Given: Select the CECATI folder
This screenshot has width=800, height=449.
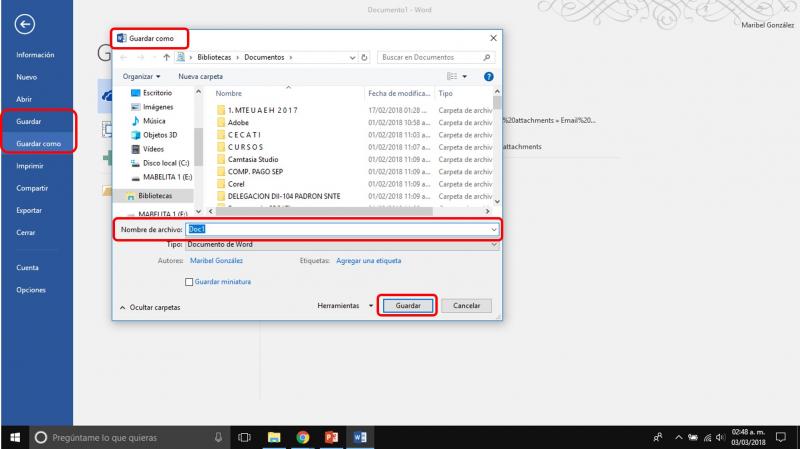Looking at the screenshot, I should point(244,135).
